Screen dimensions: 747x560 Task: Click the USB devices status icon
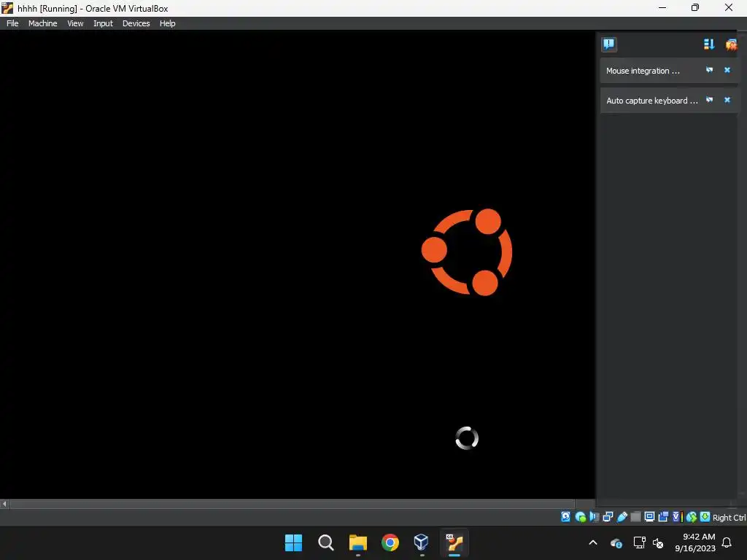(622, 517)
